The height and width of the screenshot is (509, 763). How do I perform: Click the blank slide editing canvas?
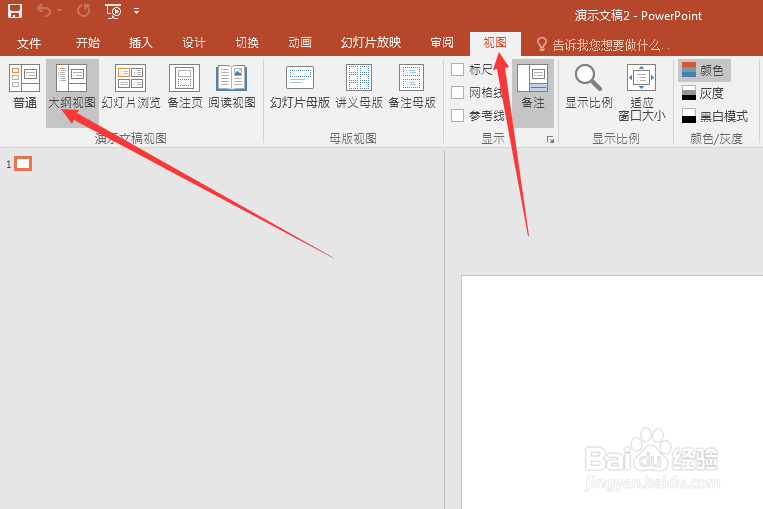click(612, 392)
